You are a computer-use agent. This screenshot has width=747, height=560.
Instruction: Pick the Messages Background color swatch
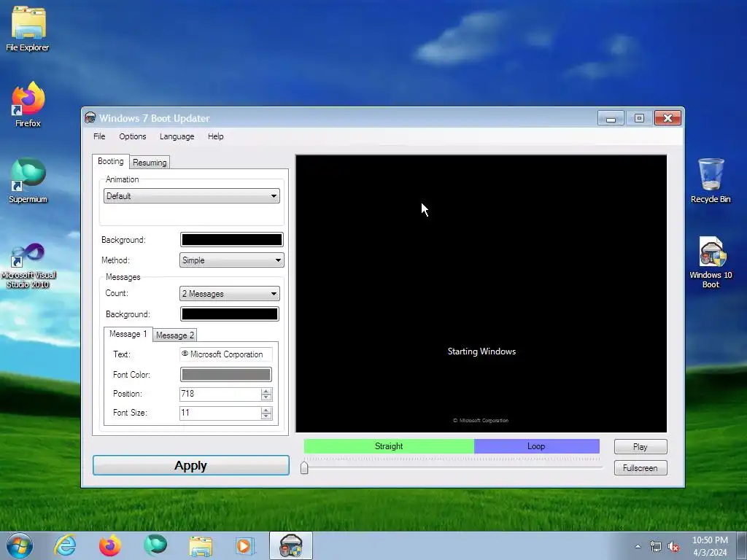(230, 314)
